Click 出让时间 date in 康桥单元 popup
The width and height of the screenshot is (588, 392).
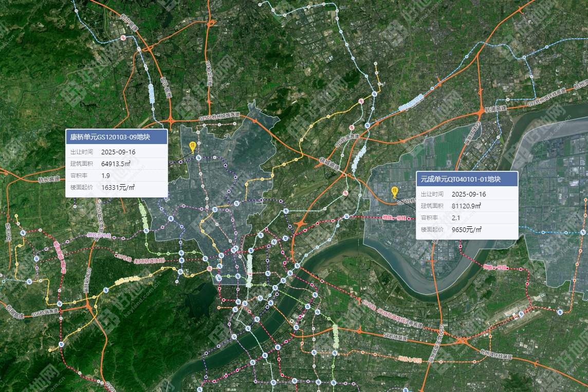point(118,152)
